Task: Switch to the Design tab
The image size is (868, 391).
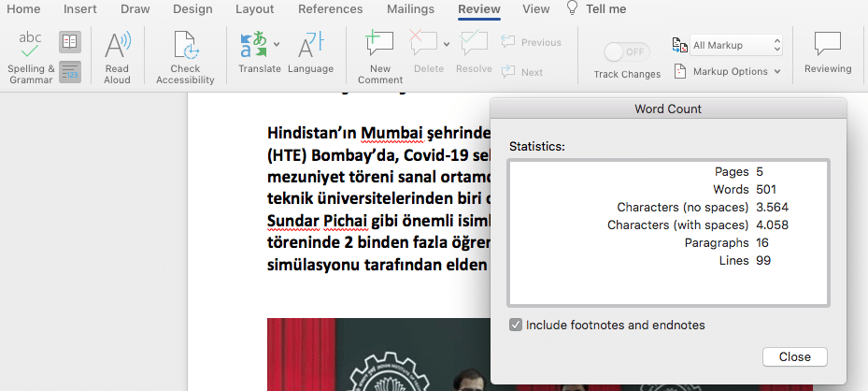Action: [192, 8]
